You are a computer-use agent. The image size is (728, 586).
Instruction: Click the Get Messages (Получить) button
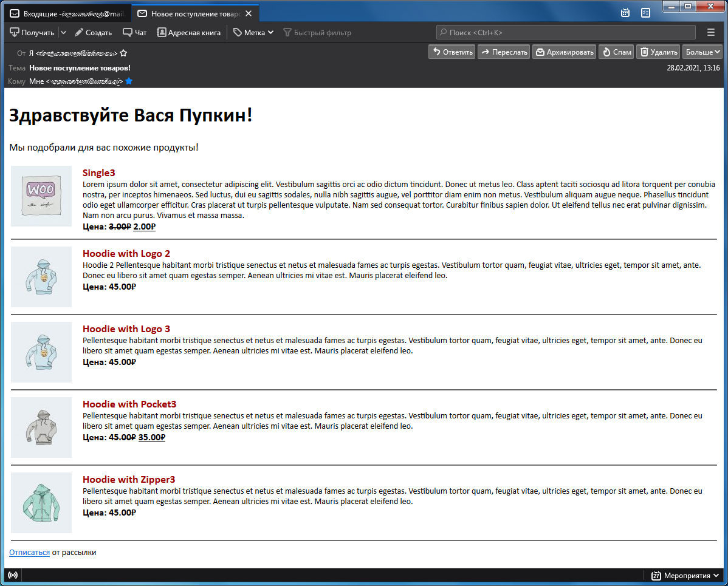32,33
